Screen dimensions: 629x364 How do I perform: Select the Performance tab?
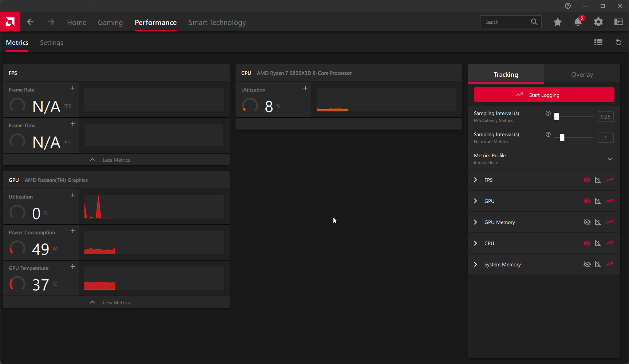(156, 23)
